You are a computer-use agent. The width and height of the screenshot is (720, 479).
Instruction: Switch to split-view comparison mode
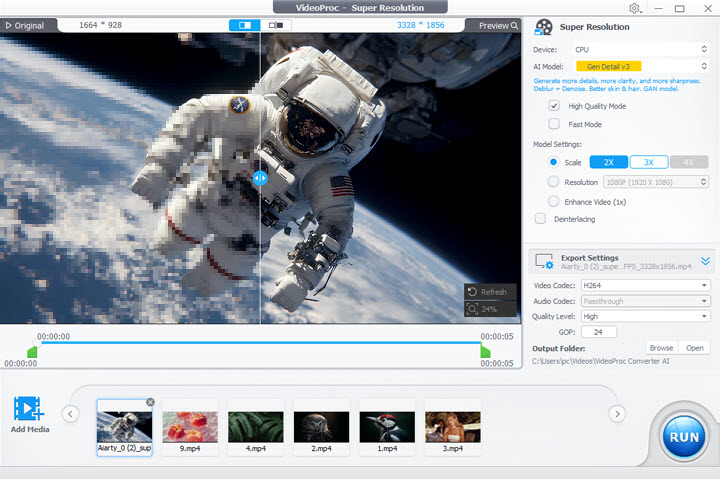245,25
